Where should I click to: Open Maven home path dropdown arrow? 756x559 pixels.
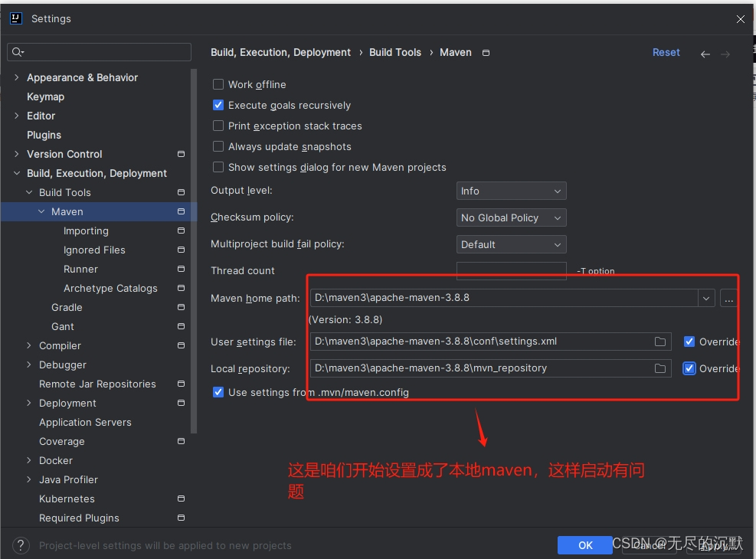706,299
